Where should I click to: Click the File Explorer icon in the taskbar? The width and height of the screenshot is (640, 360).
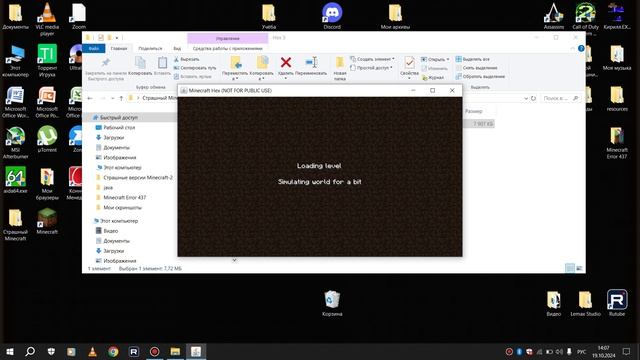(x=175, y=351)
